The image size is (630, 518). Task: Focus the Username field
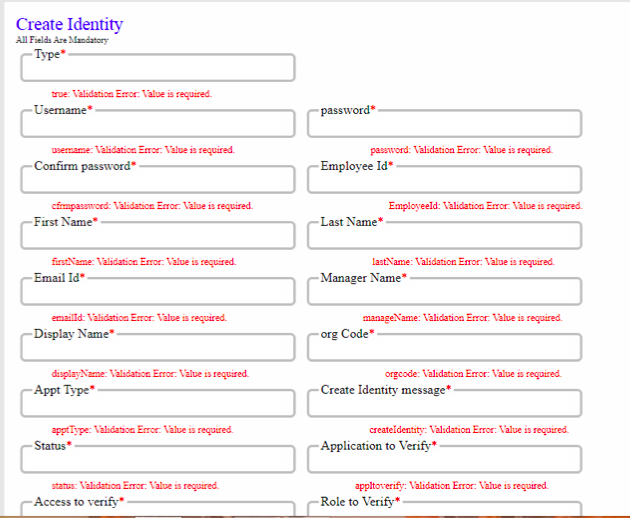point(158,123)
